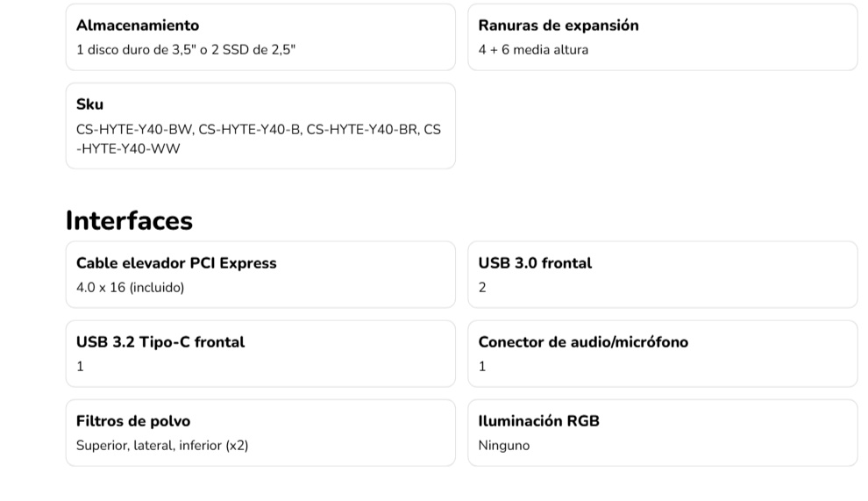
Task: Select the CS-HYTE-Y40-BW SKU list text
Action: point(259,130)
